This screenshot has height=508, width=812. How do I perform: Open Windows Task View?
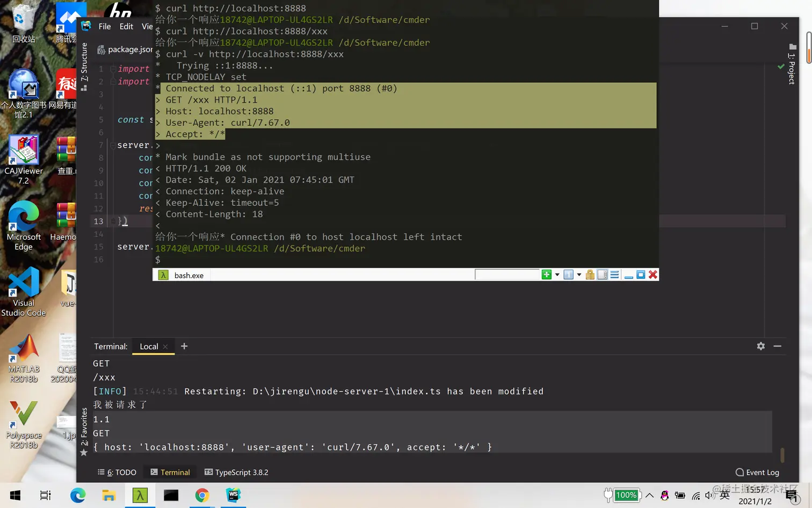(x=46, y=495)
